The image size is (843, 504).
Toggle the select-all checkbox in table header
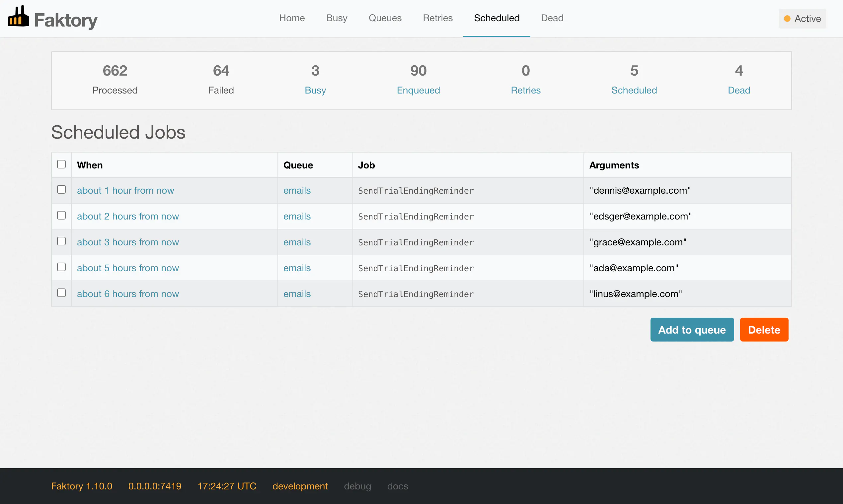[61, 164]
